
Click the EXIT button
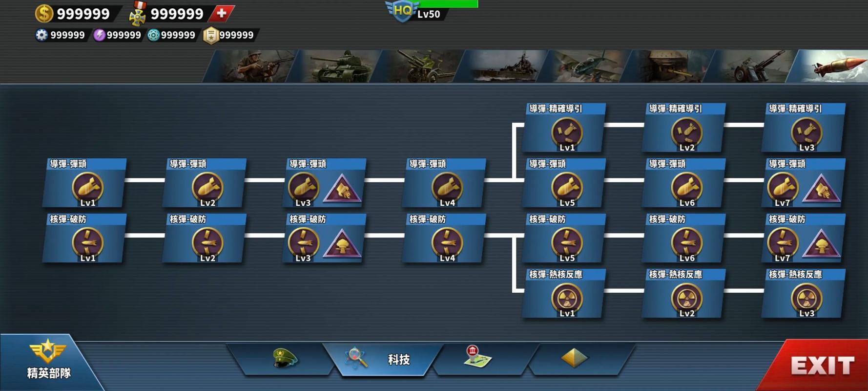click(820, 365)
